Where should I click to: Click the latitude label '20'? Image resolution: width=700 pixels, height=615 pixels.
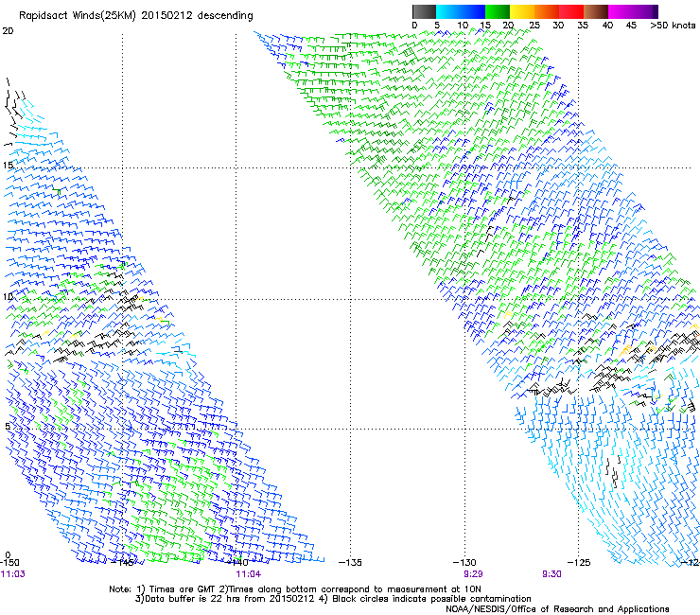point(8,31)
